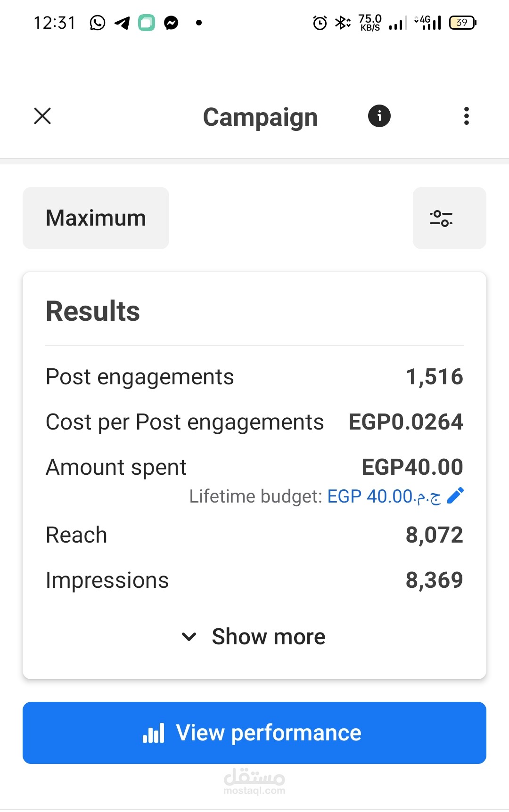Tap the filter sliders icon button
The width and height of the screenshot is (509, 812).
pyautogui.click(x=449, y=218)
